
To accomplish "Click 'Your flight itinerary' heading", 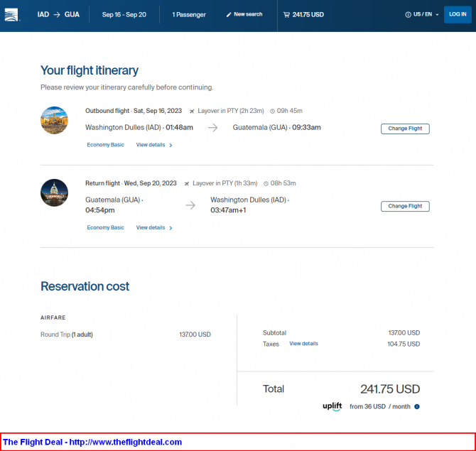I will click(x=90, y=70).
